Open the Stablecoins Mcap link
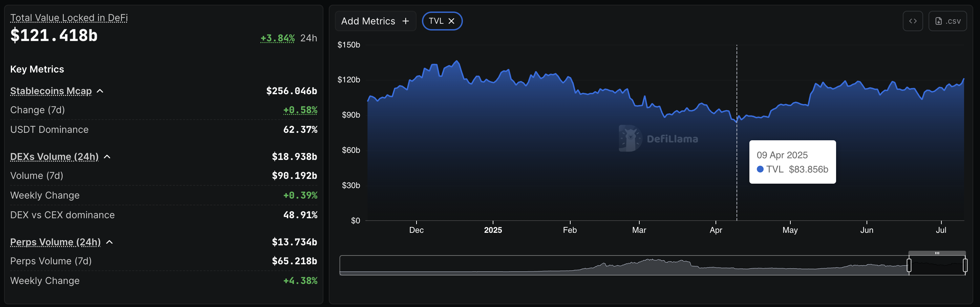This screenshot has height=307, width=980. (x=50, y=91)
